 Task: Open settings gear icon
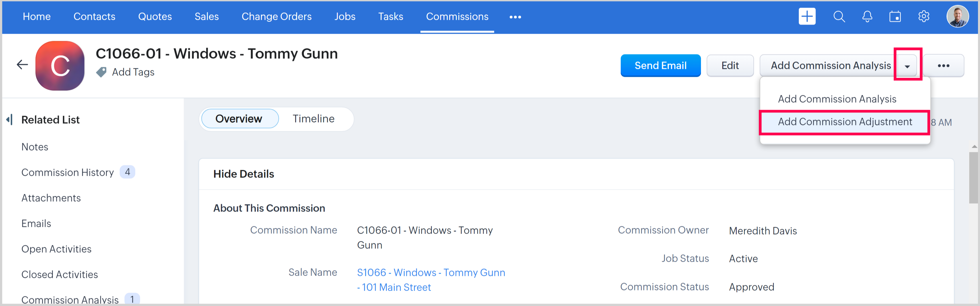click(x=923, y=16)
